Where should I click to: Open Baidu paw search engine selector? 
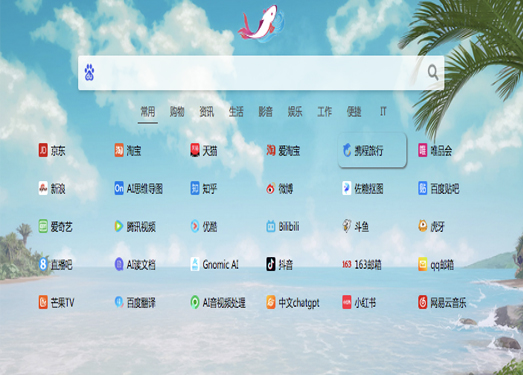coord(89,72)
